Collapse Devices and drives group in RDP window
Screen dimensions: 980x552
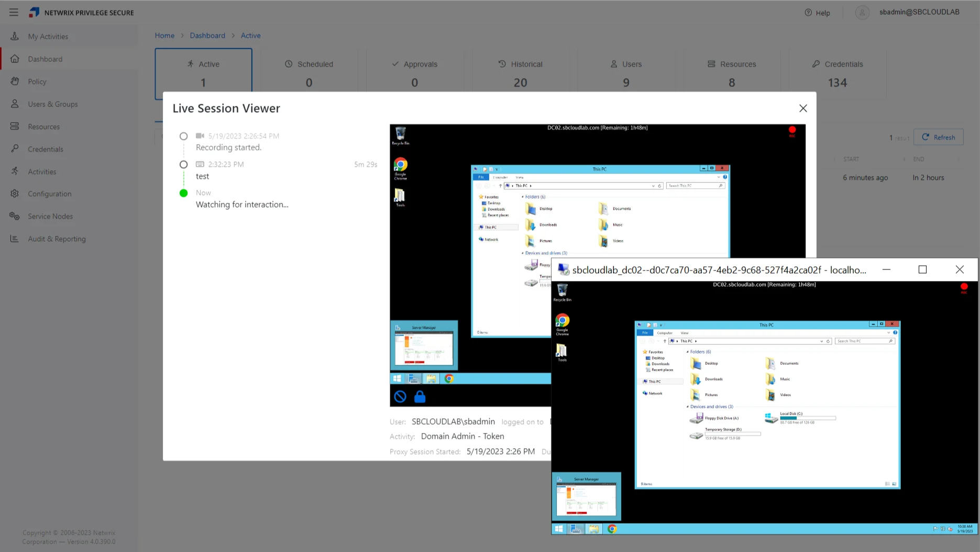pyautogui.click(x=687, y=406)
